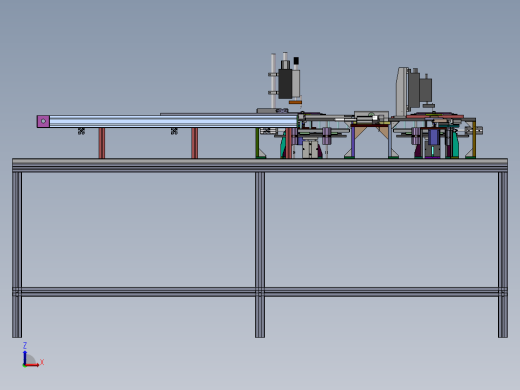
Task: Select the small orange block below the black motor
Action: click(295, 102)
